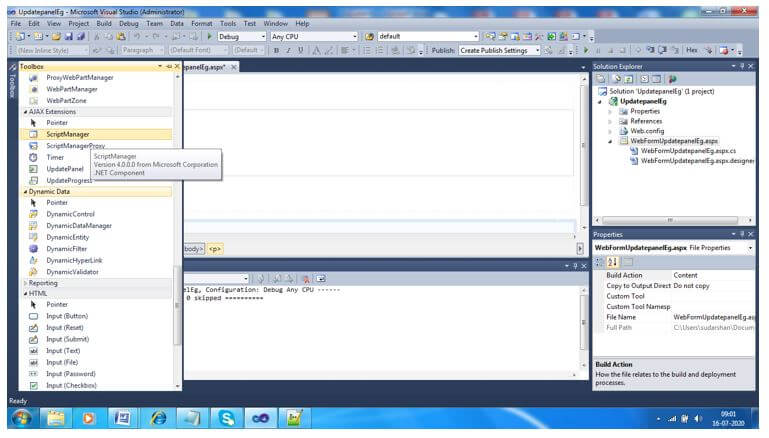Click the Build Action property value
The width and height of the screenshot is (769, 438).
713,275
